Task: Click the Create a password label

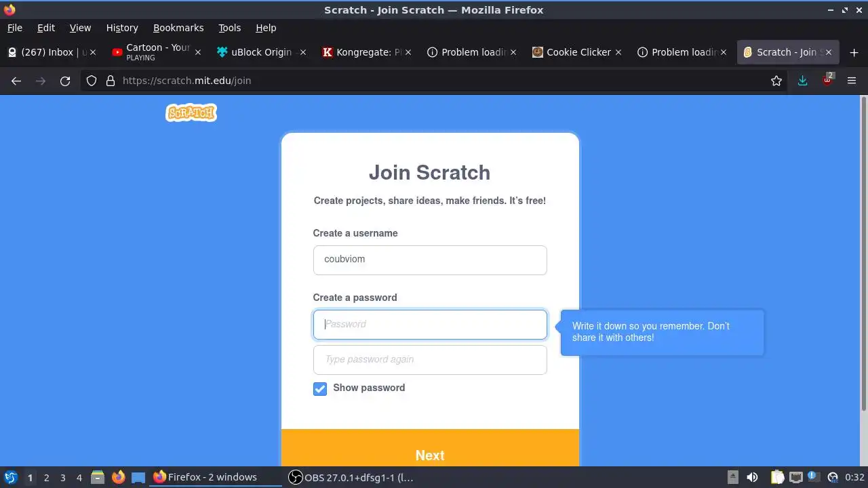Action: click(x=355, y=298)
